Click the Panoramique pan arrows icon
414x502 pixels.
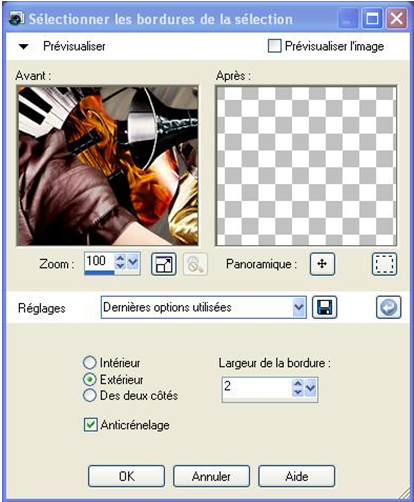322,264
